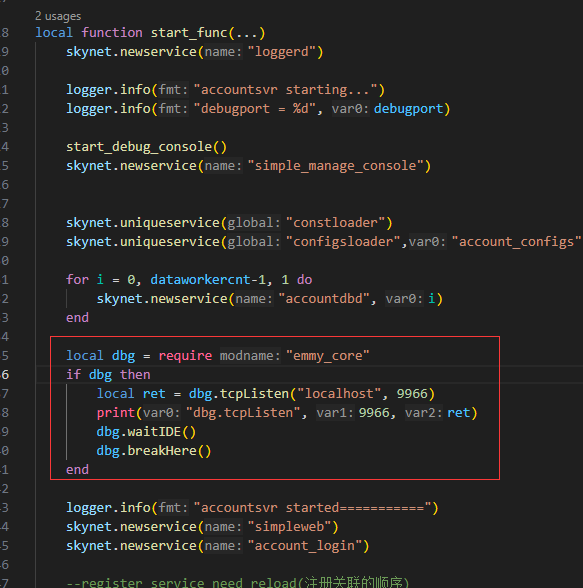Click the ret argument at the end of the print call

pyautogui.click(x=459, y=413)
